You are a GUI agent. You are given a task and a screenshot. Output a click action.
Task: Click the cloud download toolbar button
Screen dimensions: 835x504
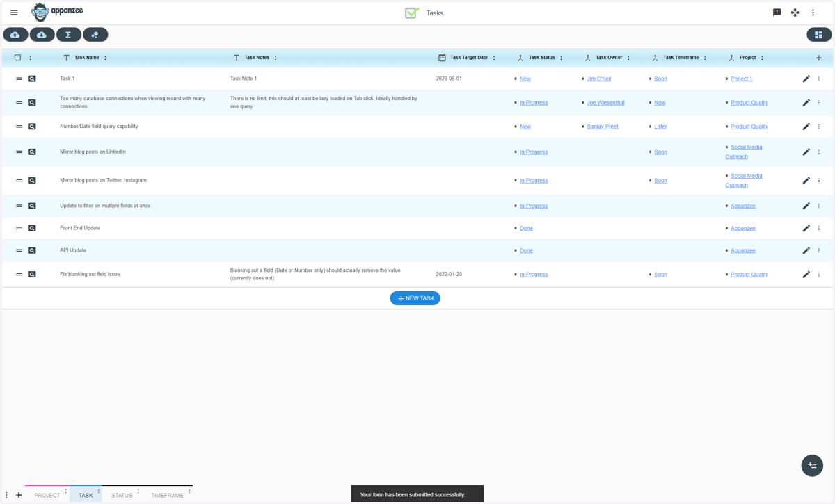click(x=42, y=35)
